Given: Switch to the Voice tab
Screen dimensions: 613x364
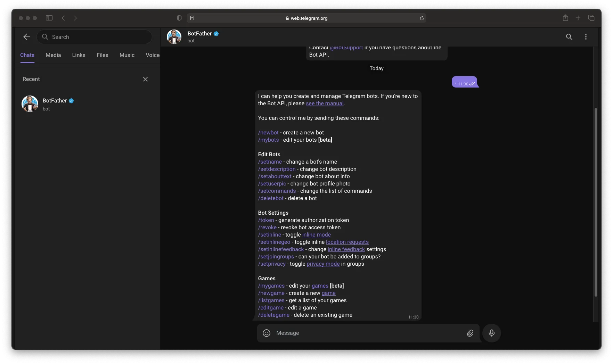Looking at the screenshot, I should (x=153, y=55).
